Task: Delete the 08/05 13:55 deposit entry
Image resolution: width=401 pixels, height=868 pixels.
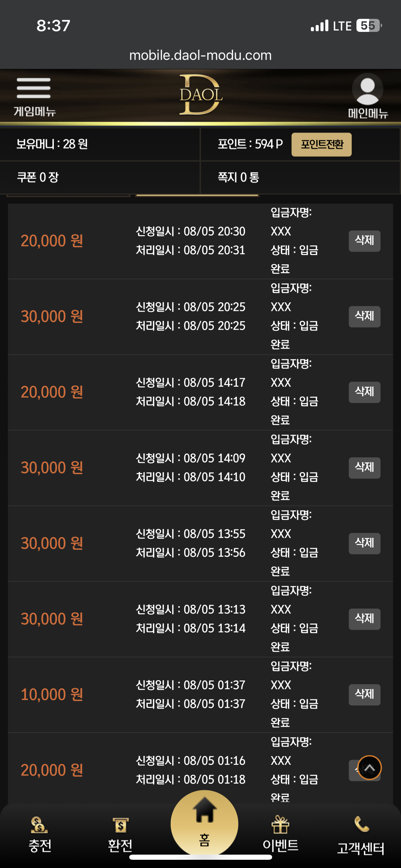Action: click(365, 543)
